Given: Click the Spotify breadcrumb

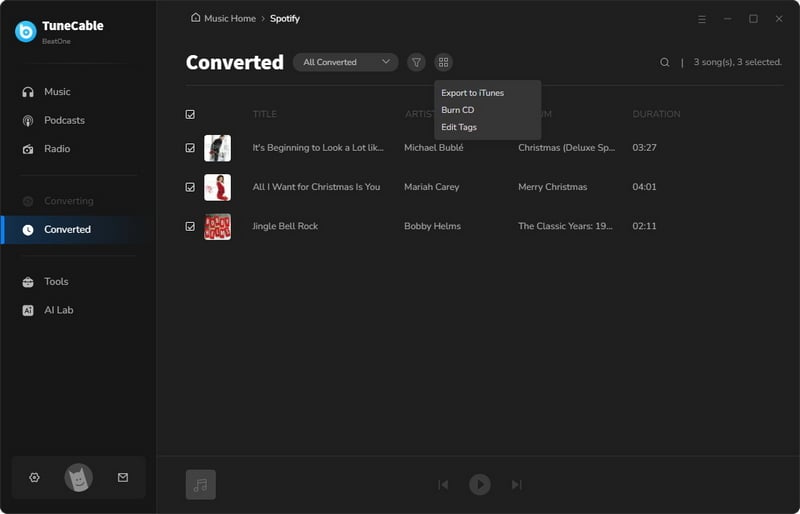Looking at the screenshot, I should click(285, 19).
